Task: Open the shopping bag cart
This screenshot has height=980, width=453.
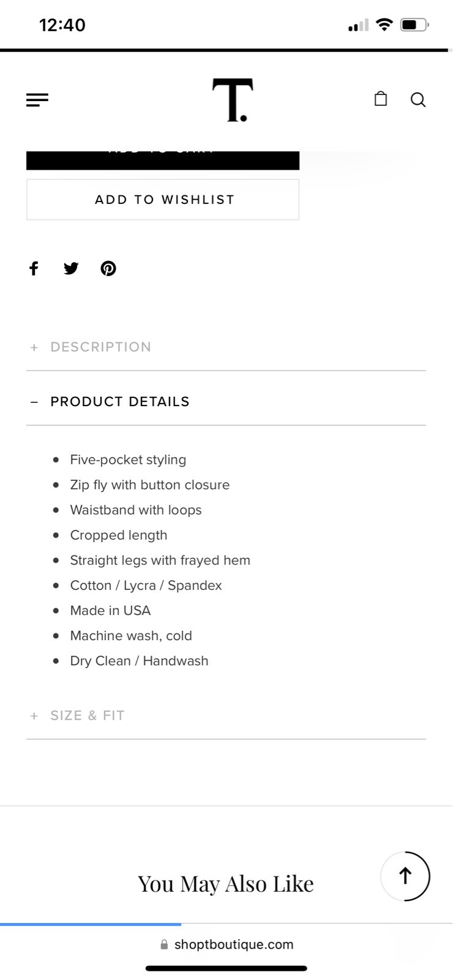Action: point(381,99)
